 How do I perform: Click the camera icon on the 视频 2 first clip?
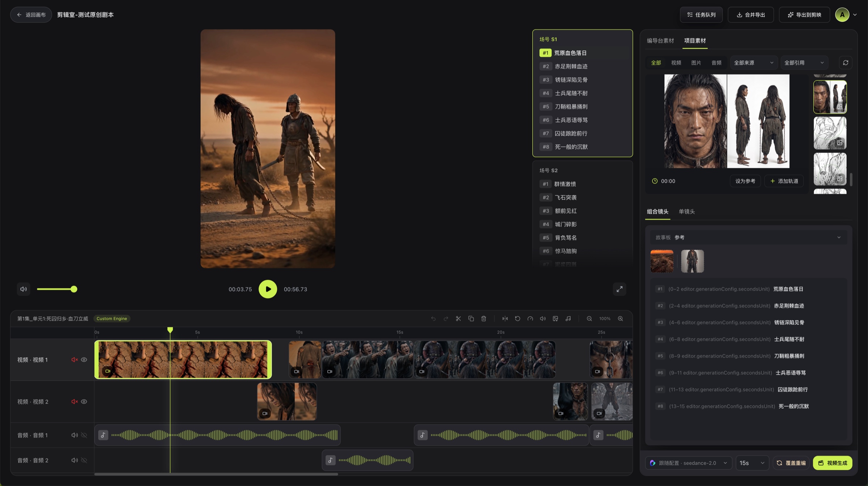265,413
